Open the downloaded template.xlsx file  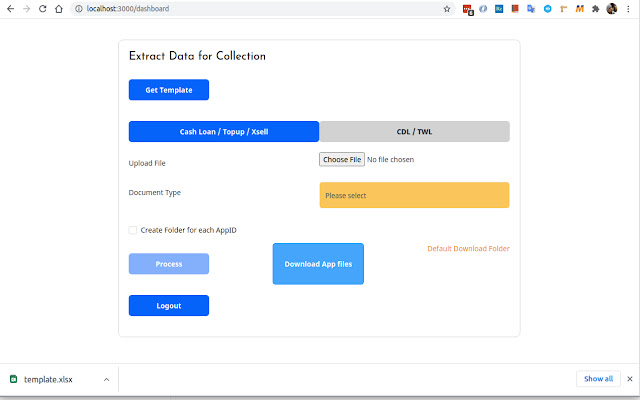pos(48,380)
